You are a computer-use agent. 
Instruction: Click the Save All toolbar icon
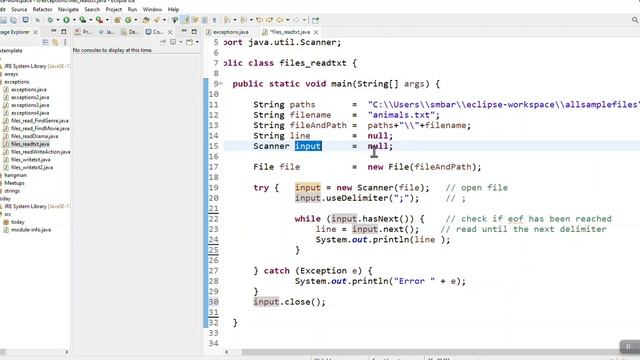coord(13,20)
